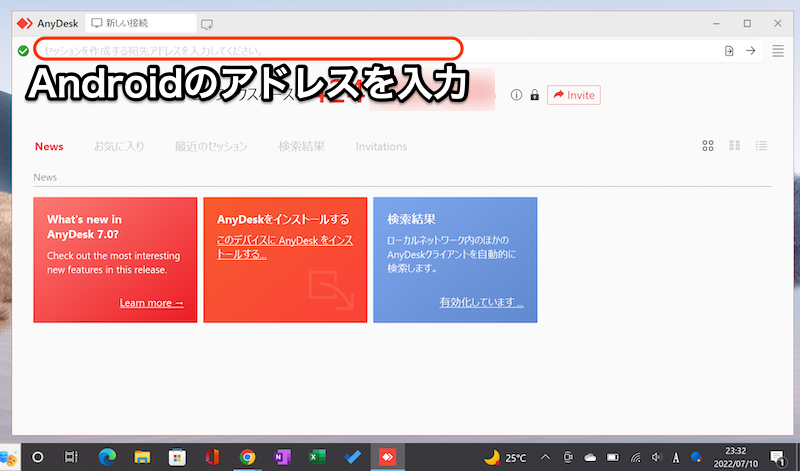The height and width of the screenshot is (471, 800).
Task: Switch to list view
Action: 761,146
